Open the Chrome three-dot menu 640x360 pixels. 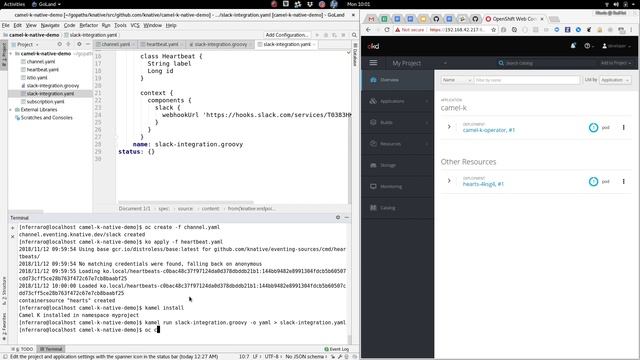tap(631, 30)
